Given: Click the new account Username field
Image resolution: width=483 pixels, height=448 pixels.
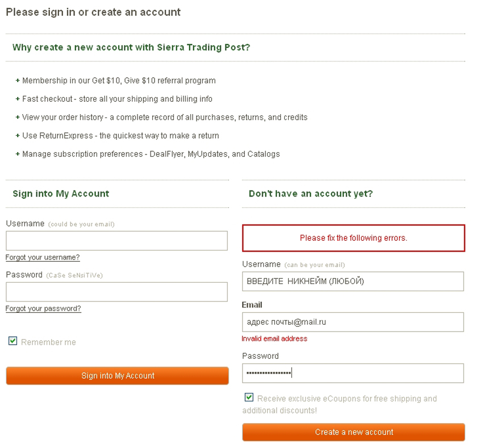Looking at the screenshot, I should (353, 281).
